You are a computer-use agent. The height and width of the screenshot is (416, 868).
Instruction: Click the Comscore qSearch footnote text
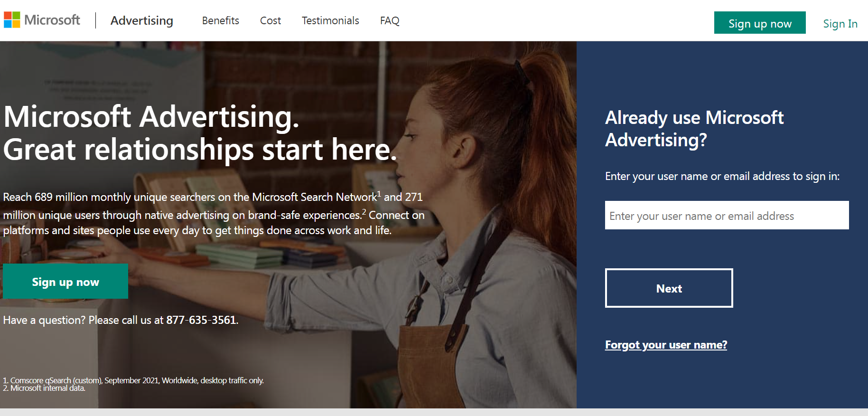pos(133,380)
